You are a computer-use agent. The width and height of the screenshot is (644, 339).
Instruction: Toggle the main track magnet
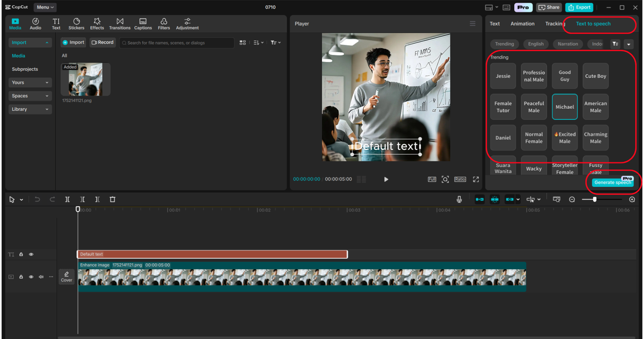[479, 200]
